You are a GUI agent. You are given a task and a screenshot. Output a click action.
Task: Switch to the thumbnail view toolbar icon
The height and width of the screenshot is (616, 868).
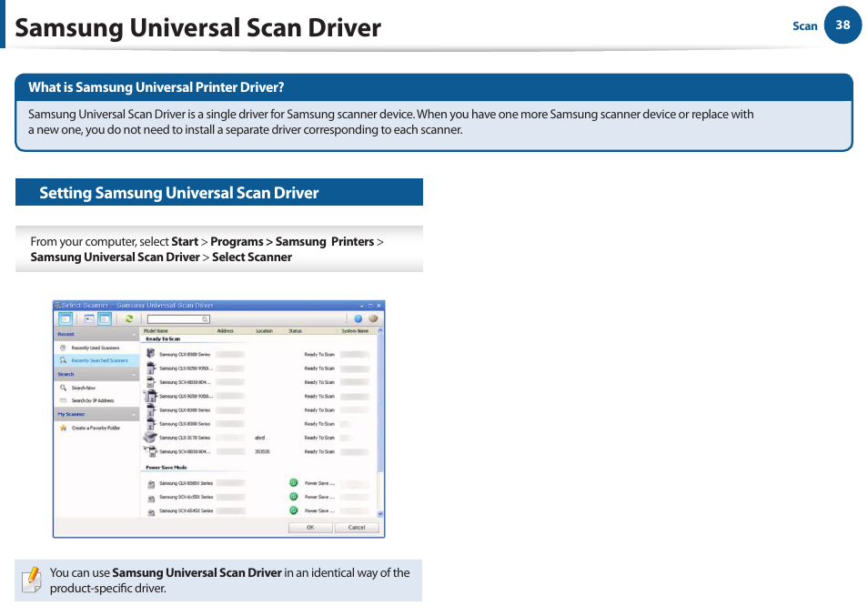pyautogui.click(x=89, y=318)
